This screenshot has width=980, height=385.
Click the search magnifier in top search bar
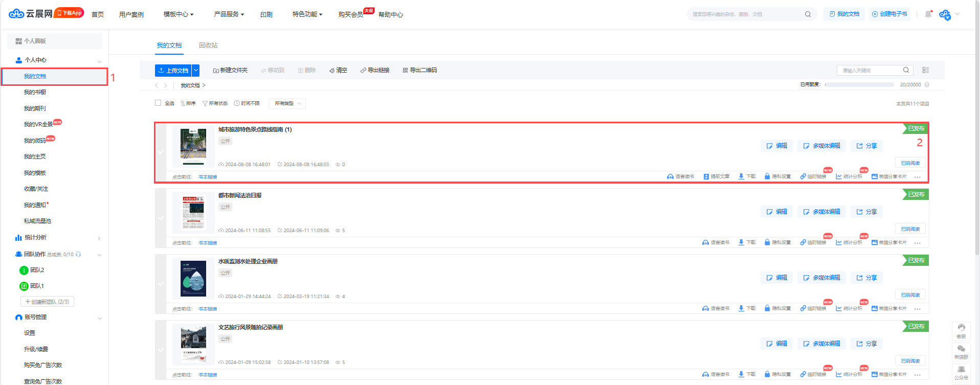pyautogui.click(x=808, y=14)
